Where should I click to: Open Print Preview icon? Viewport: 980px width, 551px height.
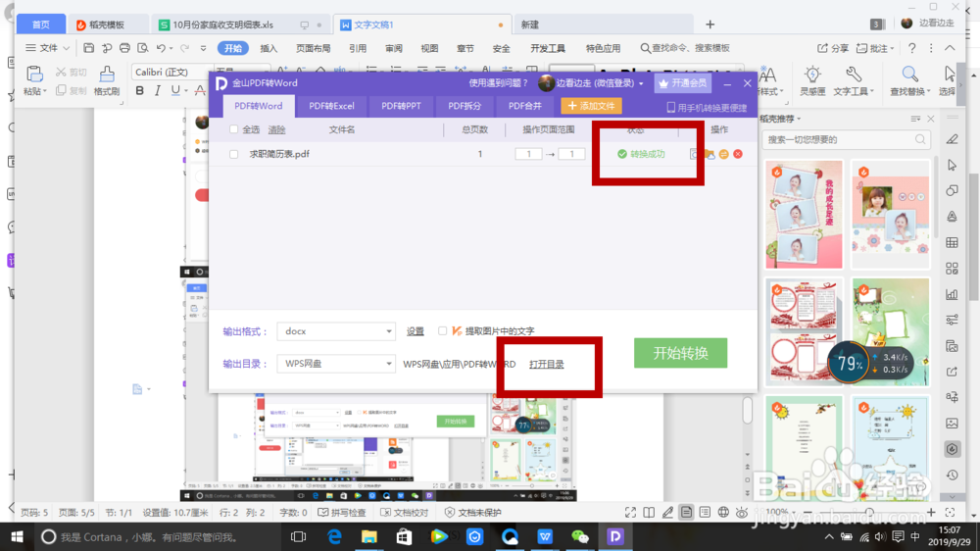point(142,48)
